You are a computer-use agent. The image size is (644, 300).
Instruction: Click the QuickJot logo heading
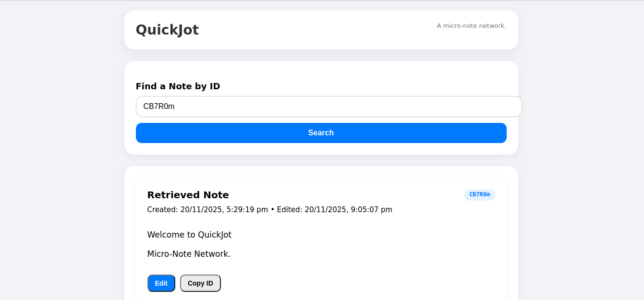(x=167, y=30)
